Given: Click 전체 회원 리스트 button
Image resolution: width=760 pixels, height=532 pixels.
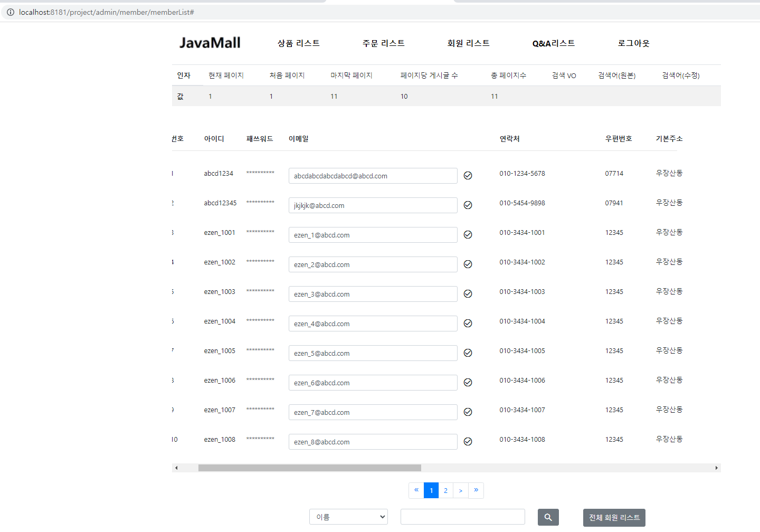Looking at the screenshot, I should point(614,518).
